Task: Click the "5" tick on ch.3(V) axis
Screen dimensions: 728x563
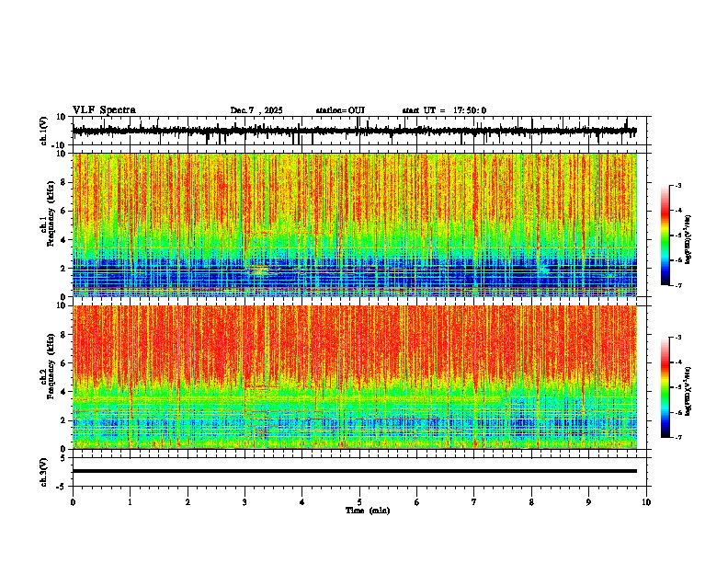Action: 64,458
